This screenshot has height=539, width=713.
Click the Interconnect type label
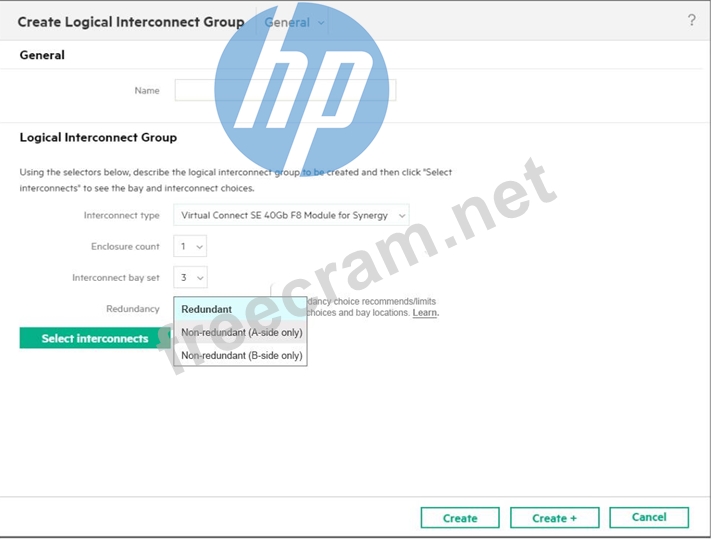(121, 215)
